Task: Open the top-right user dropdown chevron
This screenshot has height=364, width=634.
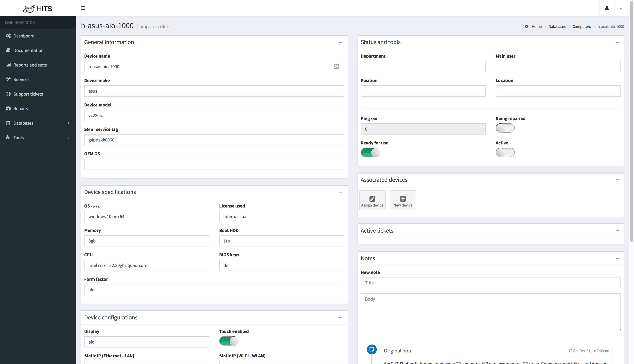Action: coord(621,8)
